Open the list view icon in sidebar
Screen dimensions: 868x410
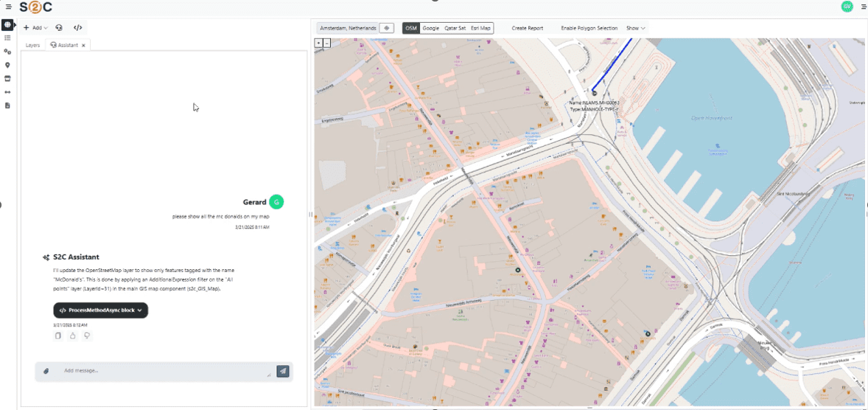pyautogui.click(x=7, y=38)
